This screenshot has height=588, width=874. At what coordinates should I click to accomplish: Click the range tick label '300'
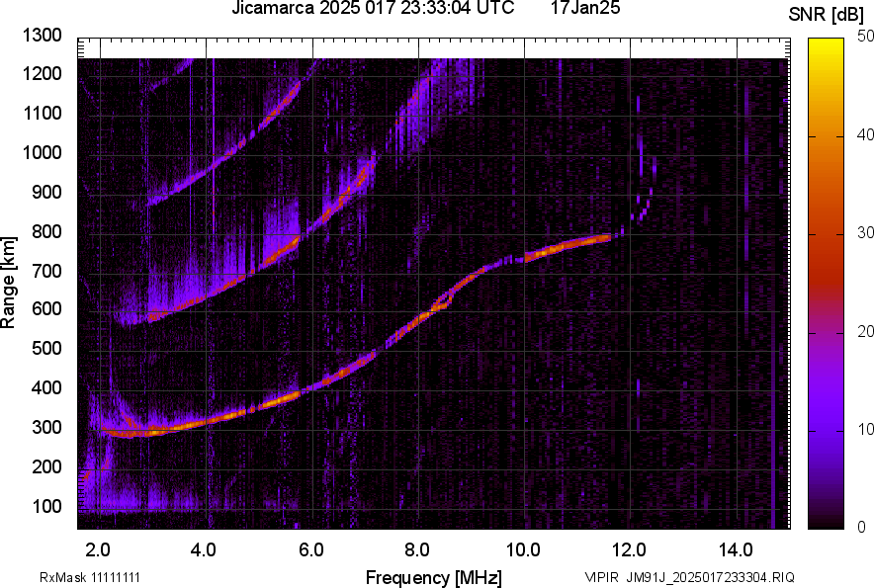click(x=46, y=428)
